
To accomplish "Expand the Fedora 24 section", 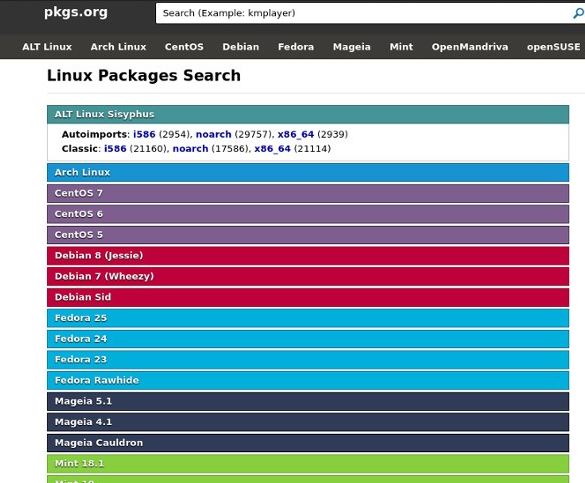I will click(308, 339).
